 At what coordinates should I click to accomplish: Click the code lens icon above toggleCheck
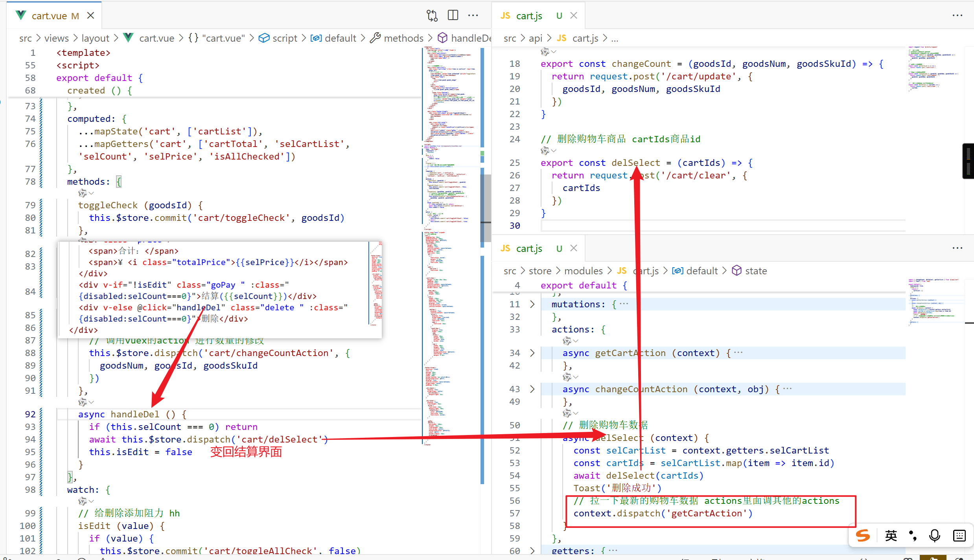click(x=83, y=193)
